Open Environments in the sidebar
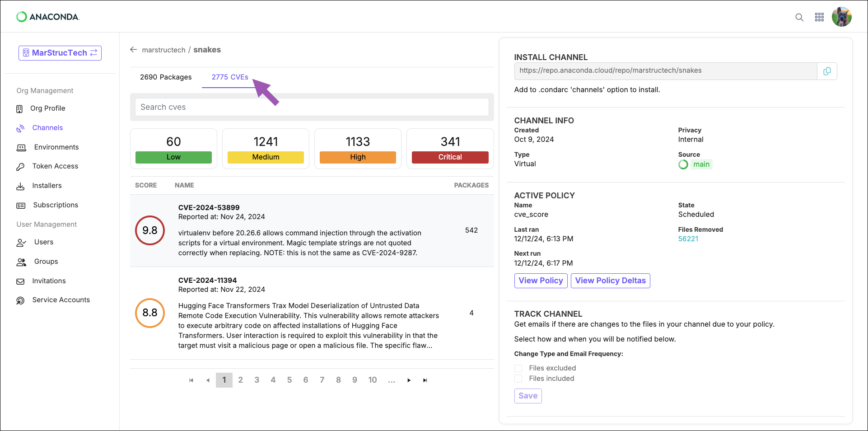Screen dimensions: 868x431 point(56,147)
